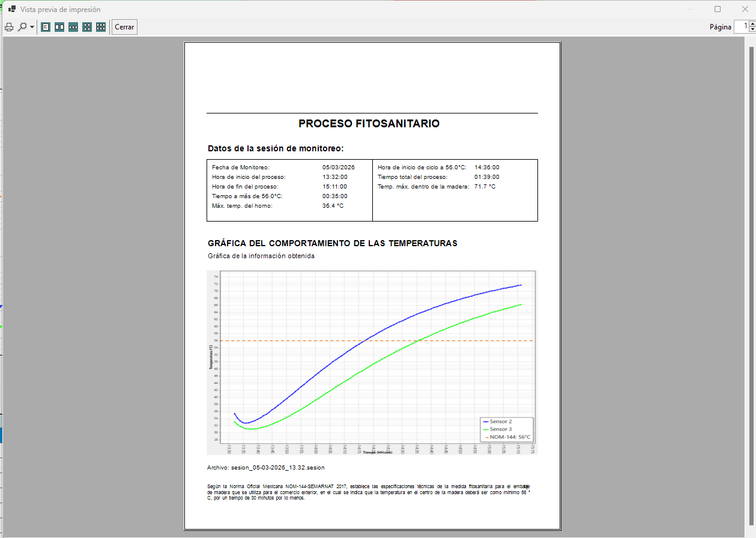Image resolution: width=756 pixels, height=538 pixels.
Task: Click the Página number field
Action: [741, 26]
